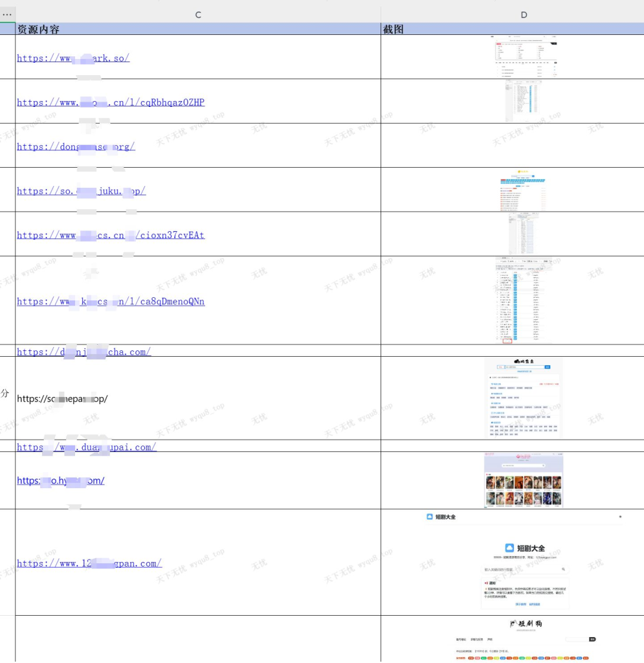Screen dimensions: 644x663
Task: Click the thumbnail beside the ca8qDmenoQNn link
Action: pos(524,300)
